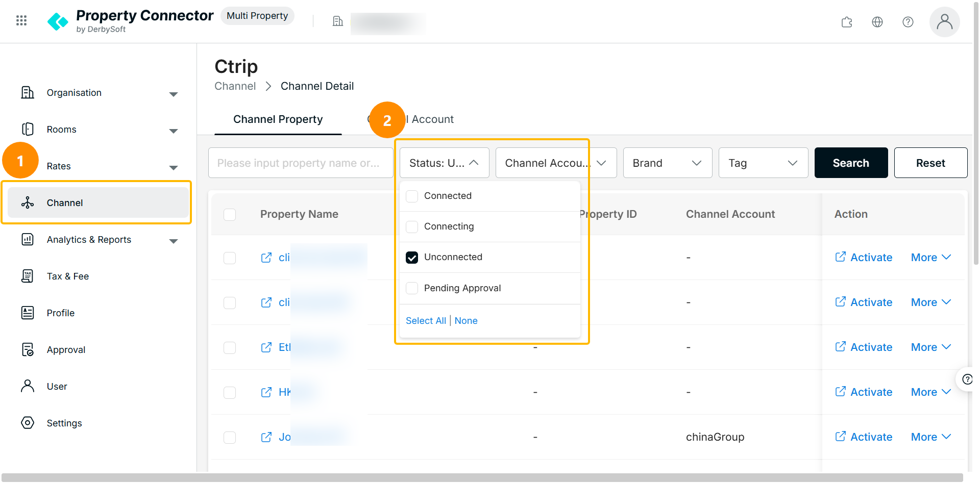Image resolution: width=980 pixels, height=483 pixels.
Task: Expand the Analytics & Reports menu arrow
Action: [174, 241]
